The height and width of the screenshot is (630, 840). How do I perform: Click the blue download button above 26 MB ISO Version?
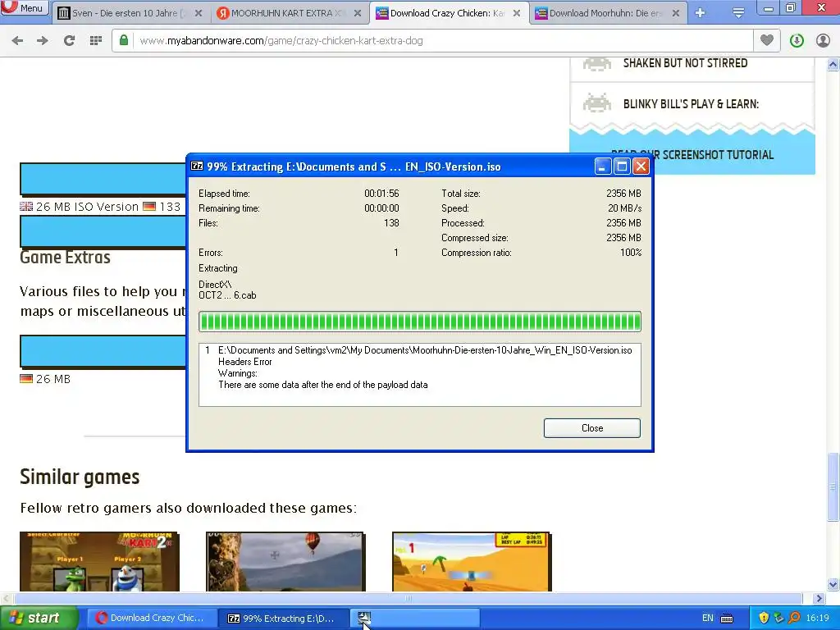click(103, 180)
